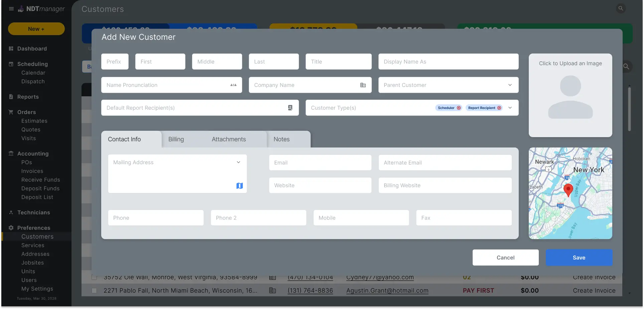This screenshot has width=644, height=309.
Task: Click the map icon in the Mailing Address box
Action: pos(239,186)
